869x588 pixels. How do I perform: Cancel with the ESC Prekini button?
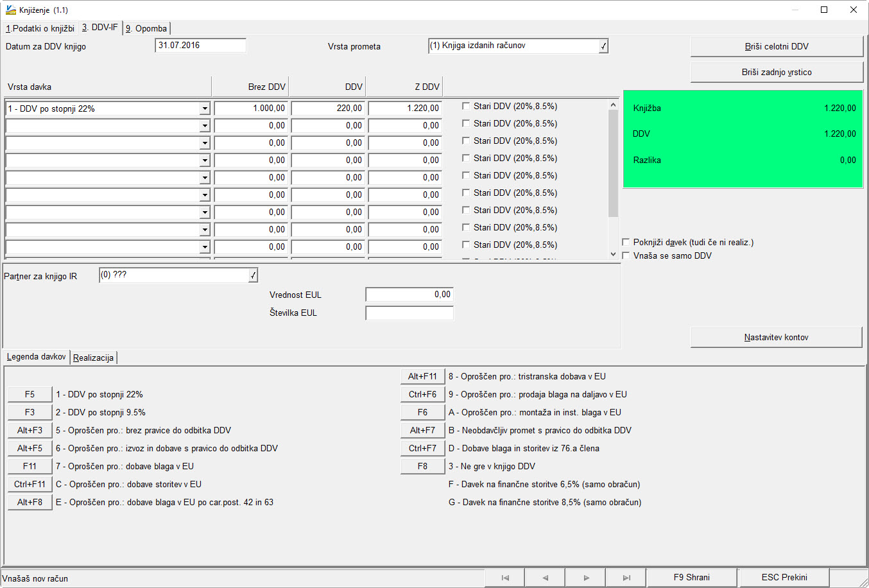click(784, 577)
